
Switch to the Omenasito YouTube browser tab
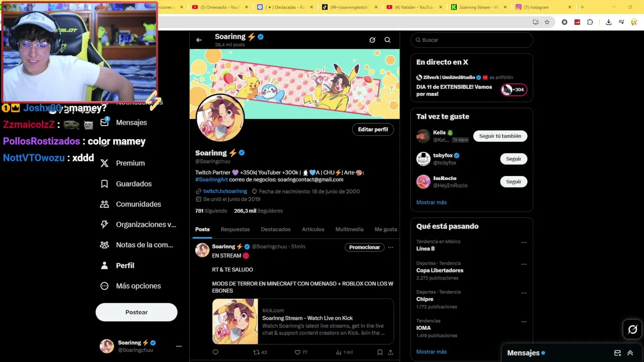[219, 7]
